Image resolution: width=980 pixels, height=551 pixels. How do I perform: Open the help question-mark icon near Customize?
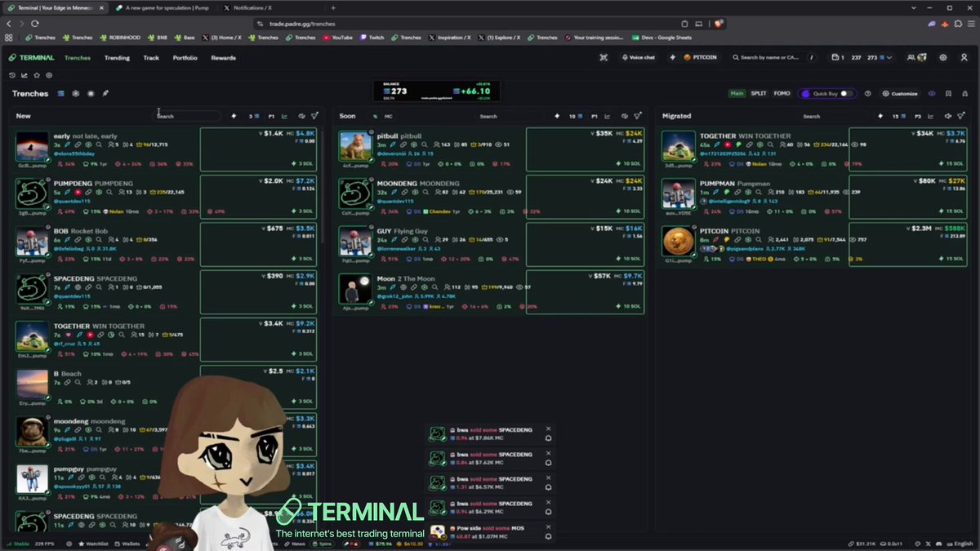867,94
